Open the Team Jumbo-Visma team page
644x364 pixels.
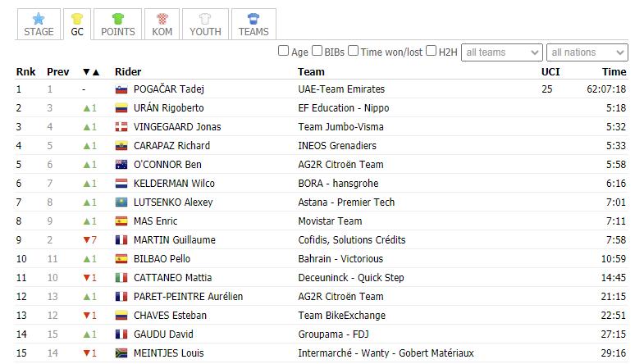pos(341,127)
